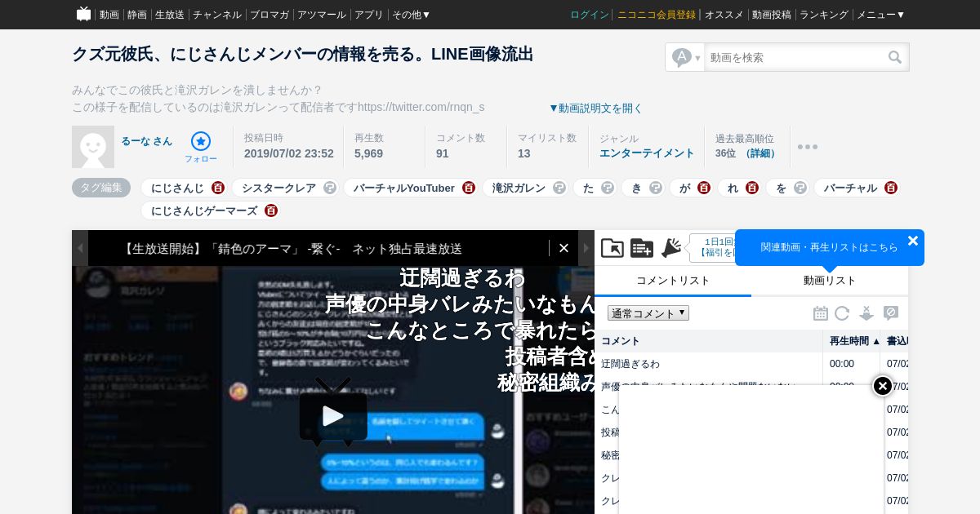The image size is (980, 514).
Task: Close the blue related videos tooltip
Action: (913, 241)
